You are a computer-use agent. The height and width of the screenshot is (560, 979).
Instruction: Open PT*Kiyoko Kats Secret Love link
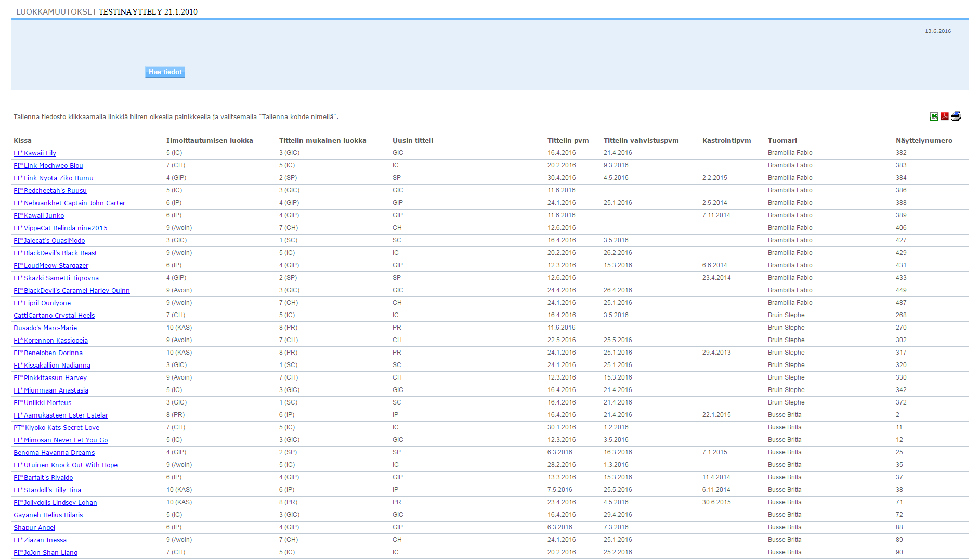[x=56, y=428]
